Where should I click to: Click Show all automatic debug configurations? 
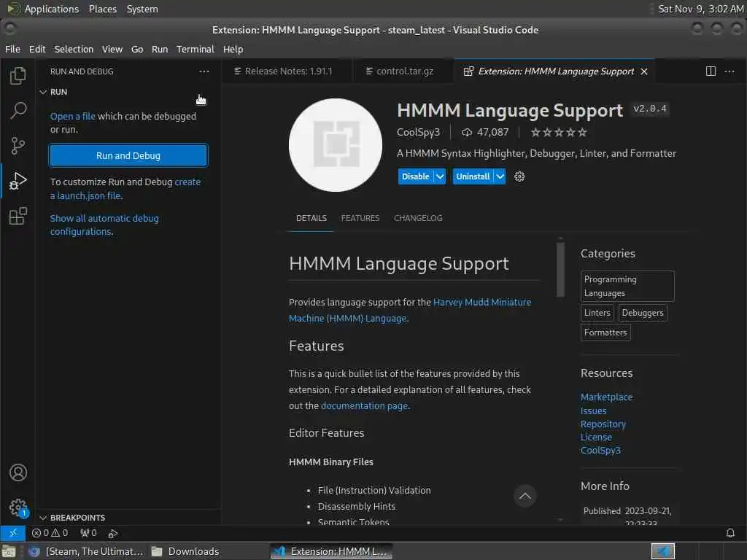[104, 225]
